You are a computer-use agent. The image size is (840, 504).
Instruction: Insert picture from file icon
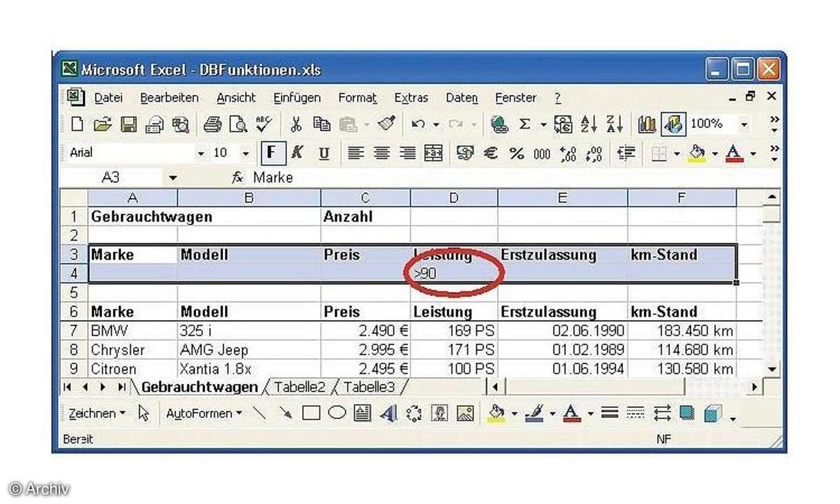(x=465, y=414)
